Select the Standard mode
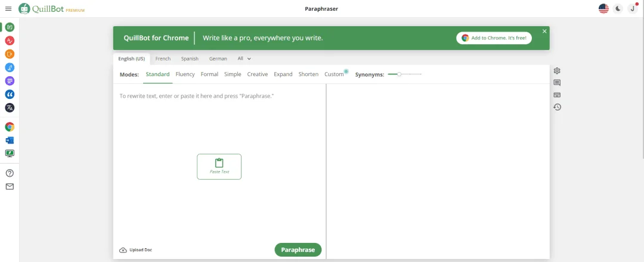Screen dimensions: 644x262 coord(157,74)
